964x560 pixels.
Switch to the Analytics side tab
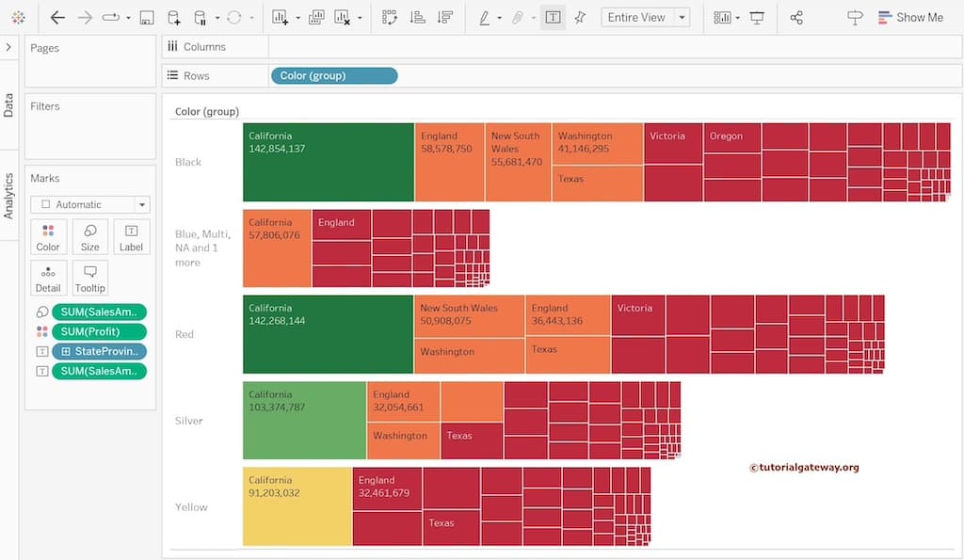(8, 195)
